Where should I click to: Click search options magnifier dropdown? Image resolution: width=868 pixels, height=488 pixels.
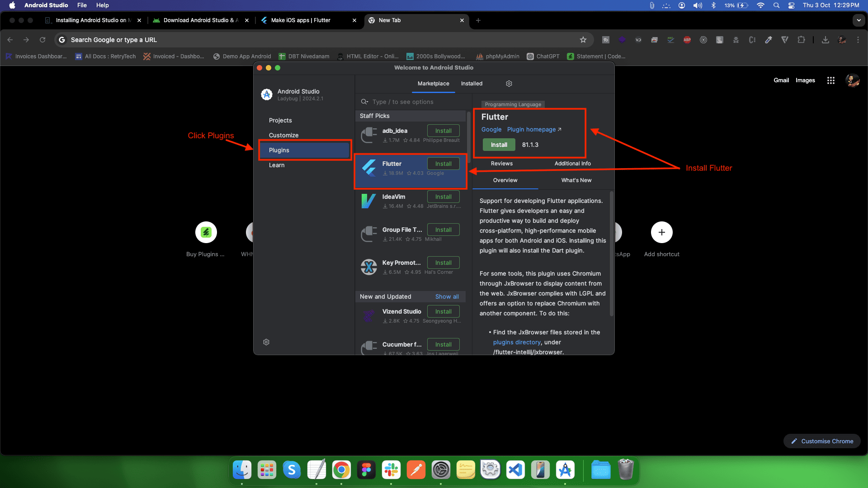[x=364, y=102]
